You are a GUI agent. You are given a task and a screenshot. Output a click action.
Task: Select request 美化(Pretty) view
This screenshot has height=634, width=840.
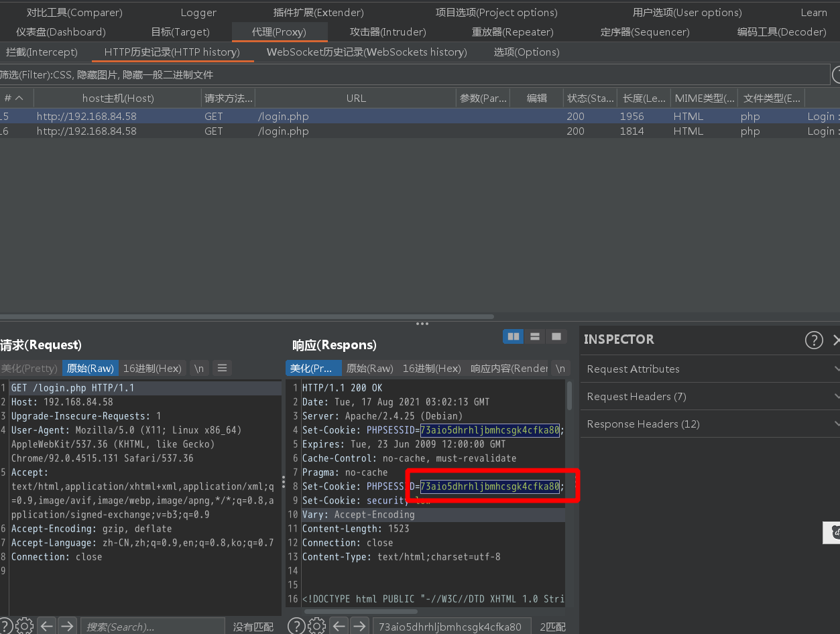coord(29,368)
